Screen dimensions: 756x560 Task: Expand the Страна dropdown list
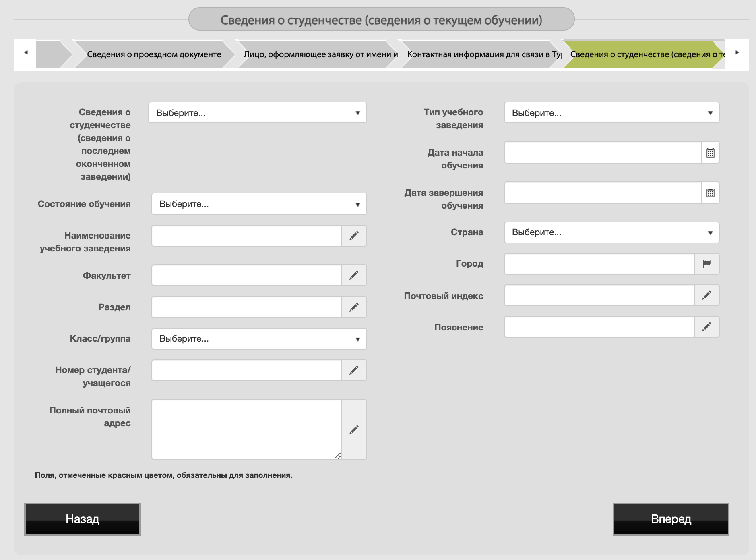tap(611, 232)
